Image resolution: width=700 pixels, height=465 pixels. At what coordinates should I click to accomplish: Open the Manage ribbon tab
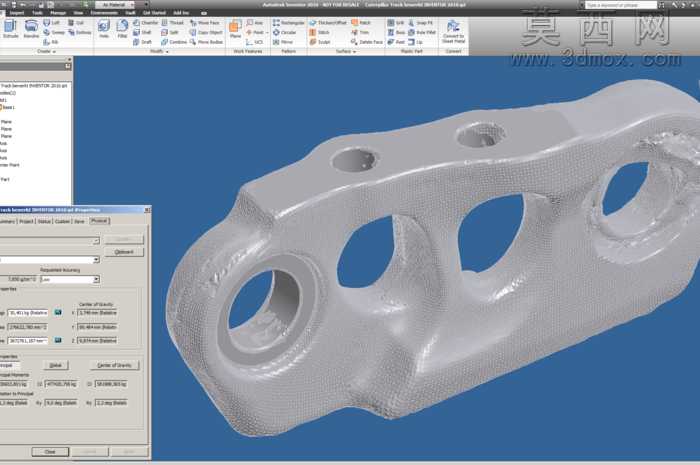point(58,13)
